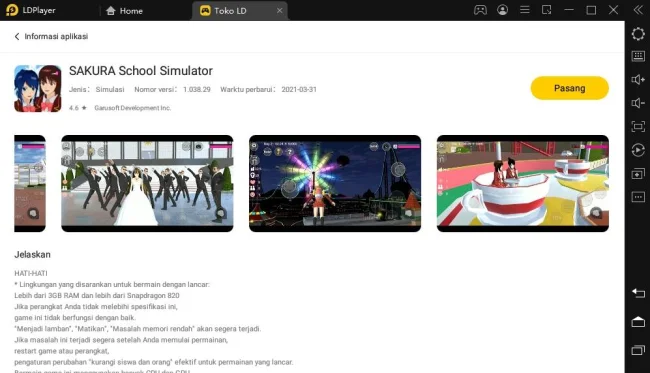Click the 'restart game atau perangkat' line
650x373 pixels.
click(62, 351)
